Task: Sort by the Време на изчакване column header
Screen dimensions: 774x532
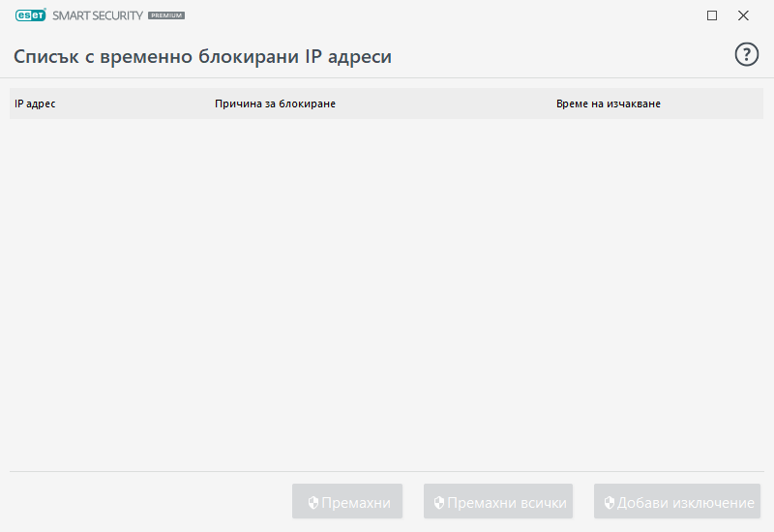Action: point(609,103)
